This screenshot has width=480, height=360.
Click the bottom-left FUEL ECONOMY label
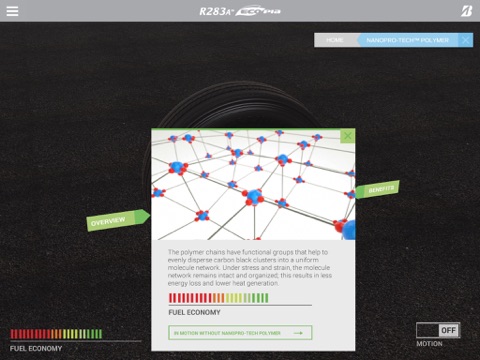[x=36, y=349]
